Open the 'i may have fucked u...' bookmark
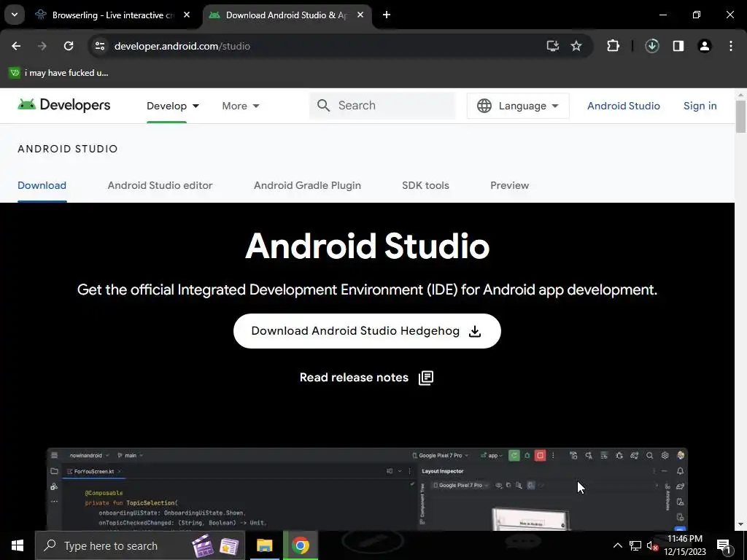Image resolution: width=747 pixels, height=560 pixels. 59,73
